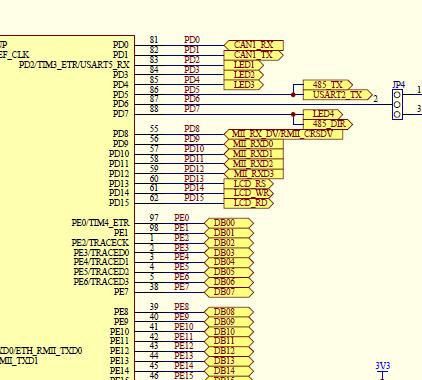Select the MII_RXD3 port symbol
This screenshot has height=380, width=422.
pos(254,174)
